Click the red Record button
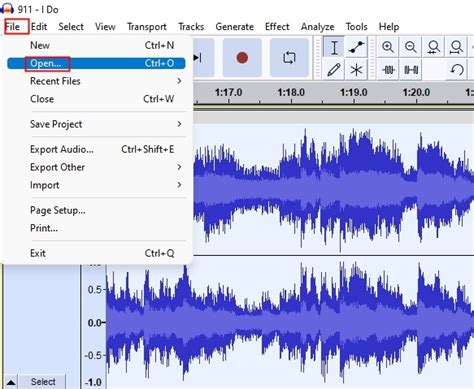 point(242,58)
